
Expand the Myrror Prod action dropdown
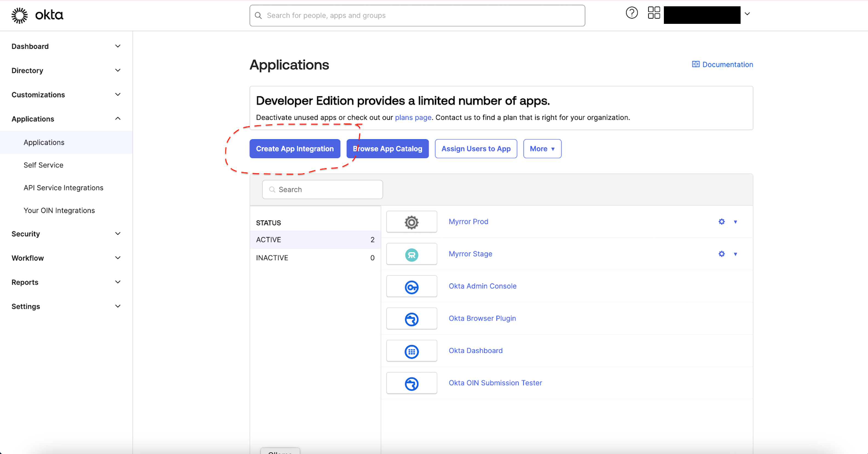coord(735,221)
